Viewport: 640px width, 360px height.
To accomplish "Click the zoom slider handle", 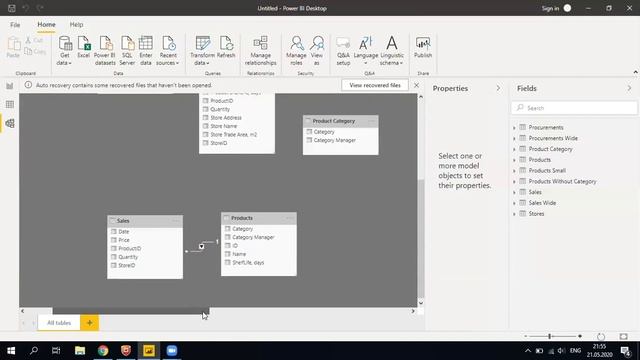I will click(x=550, y=336).
